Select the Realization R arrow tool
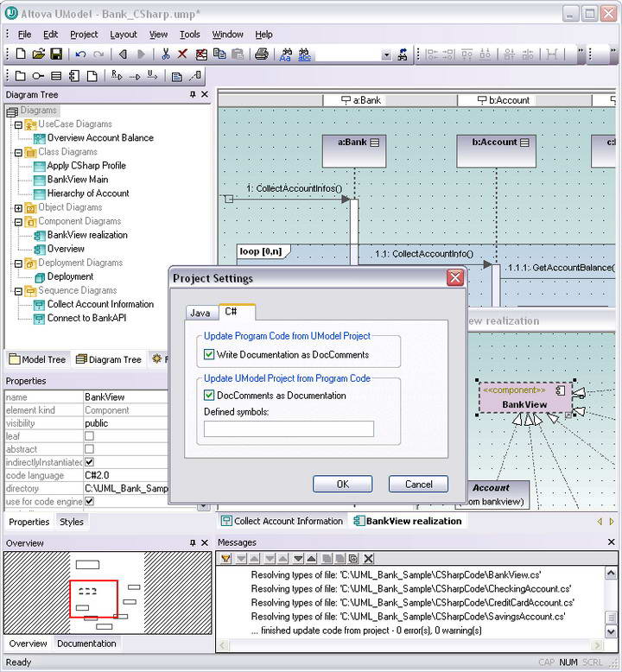Viewport: 622px width, 672px height. click(117, 75)
